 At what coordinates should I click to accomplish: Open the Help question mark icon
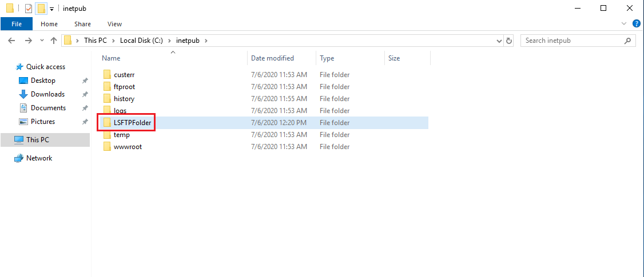pos(636,24)
